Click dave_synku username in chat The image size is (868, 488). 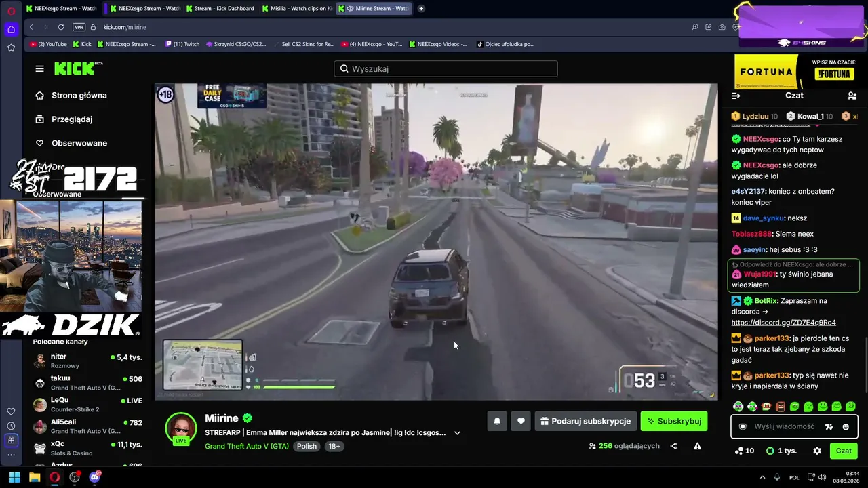tap(764, 218)
